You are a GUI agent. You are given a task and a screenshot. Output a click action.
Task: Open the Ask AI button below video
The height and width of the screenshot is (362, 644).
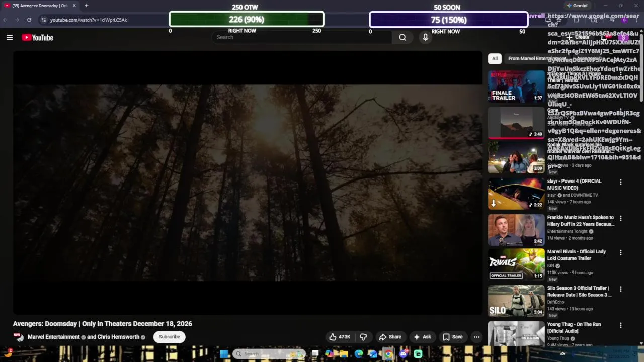tap(422, 337)
